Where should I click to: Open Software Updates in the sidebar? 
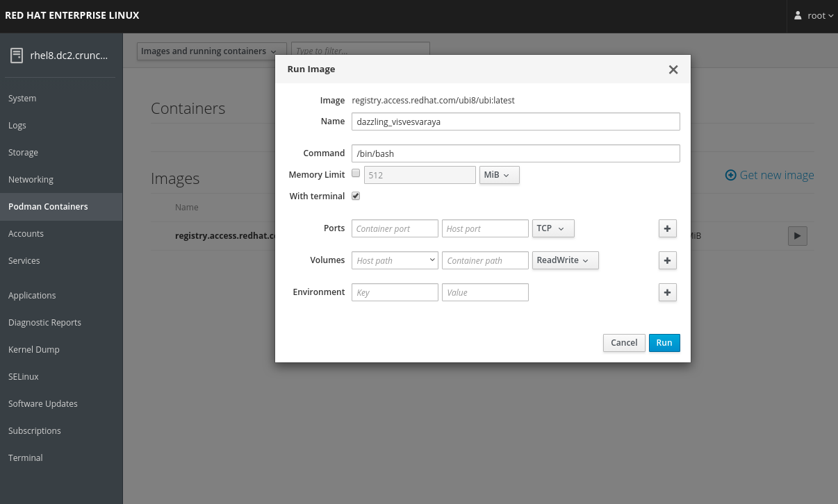pos(43,403)
